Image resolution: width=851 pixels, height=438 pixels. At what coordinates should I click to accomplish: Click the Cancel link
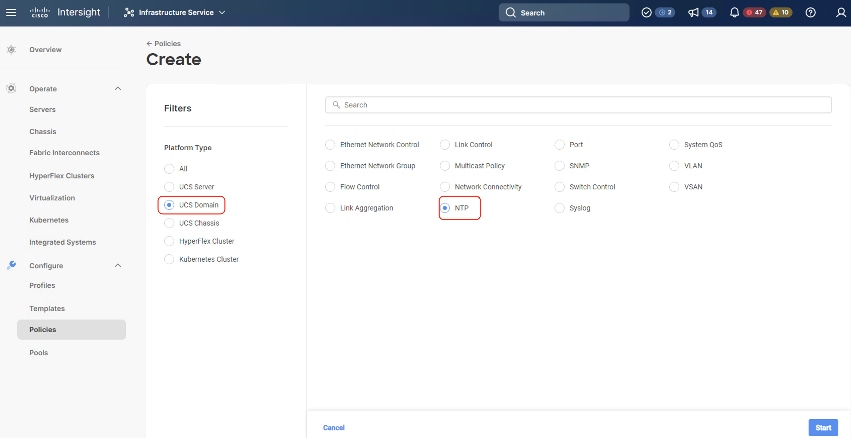click(334, 428)
